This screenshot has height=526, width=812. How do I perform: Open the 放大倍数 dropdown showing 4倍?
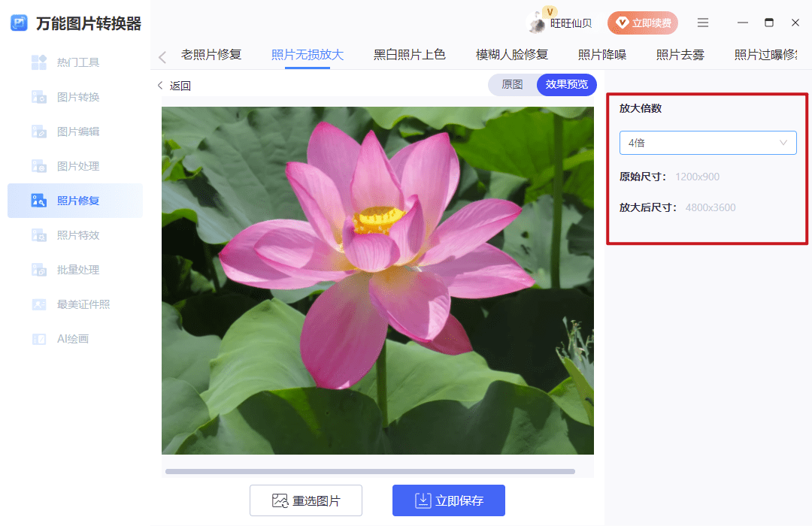coord(707,143)
